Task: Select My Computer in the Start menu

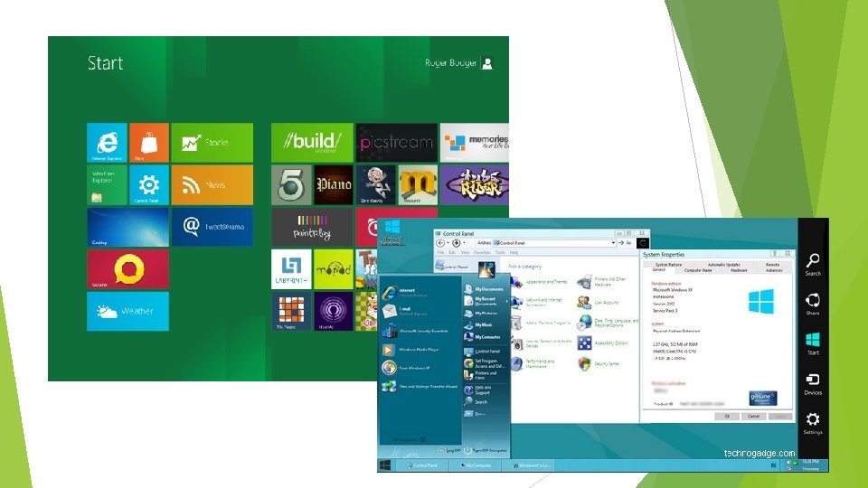Action: click(x=483, y=336)
